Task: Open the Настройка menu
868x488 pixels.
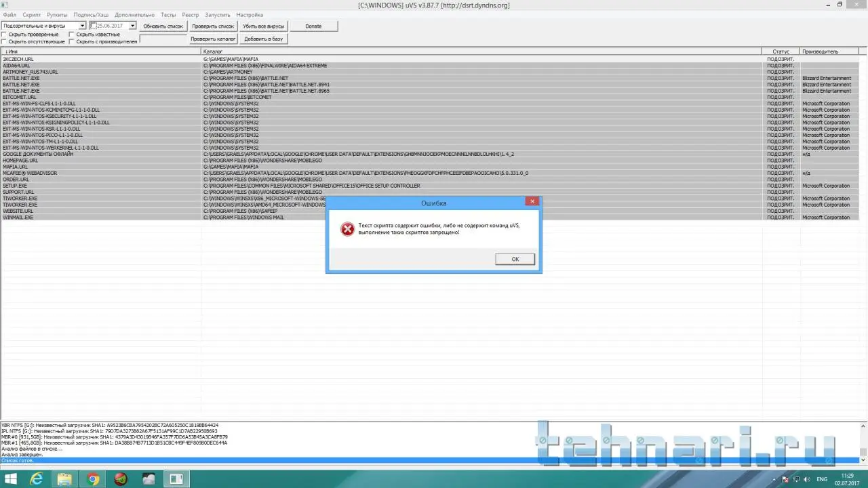Action: pyautogui.click(x=250, y=15)
